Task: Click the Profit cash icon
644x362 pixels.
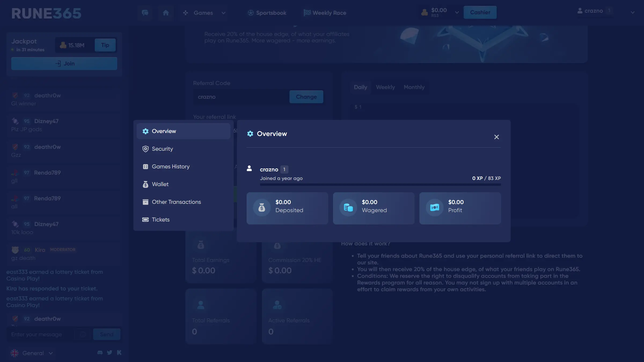Action: tap(434, 208)
